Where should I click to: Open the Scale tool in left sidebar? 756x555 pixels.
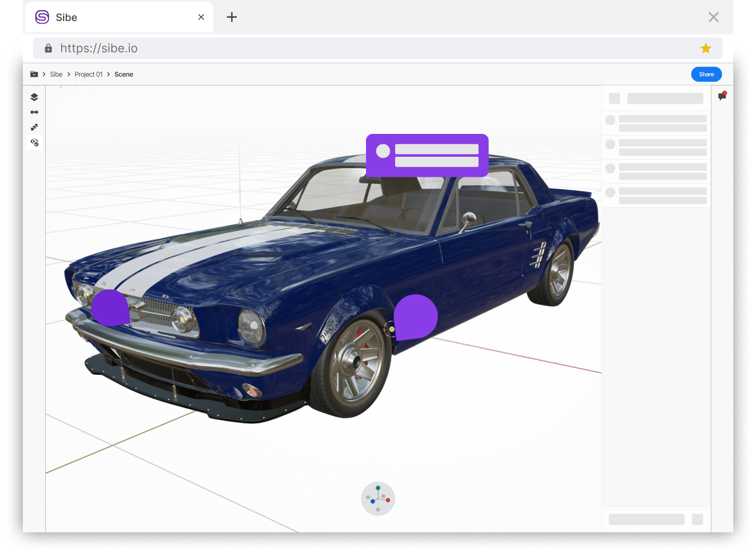34,127
